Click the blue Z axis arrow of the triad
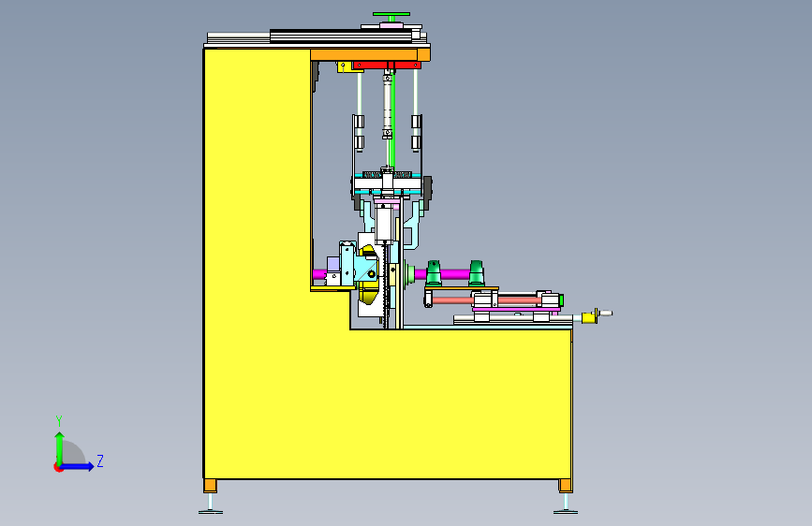Viewport: 812px width, 526px height. point(78,466)
